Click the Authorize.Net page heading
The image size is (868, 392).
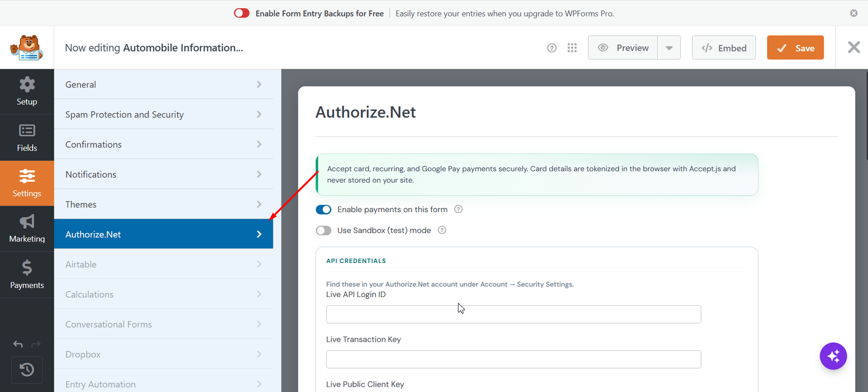click(x=366, y=112)
